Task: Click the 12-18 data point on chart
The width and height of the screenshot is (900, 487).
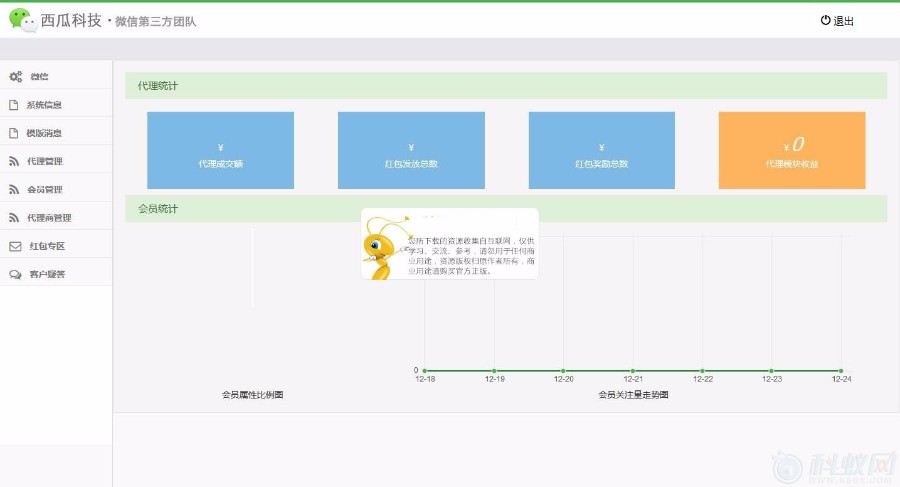Action: click(x=425, y=371)
